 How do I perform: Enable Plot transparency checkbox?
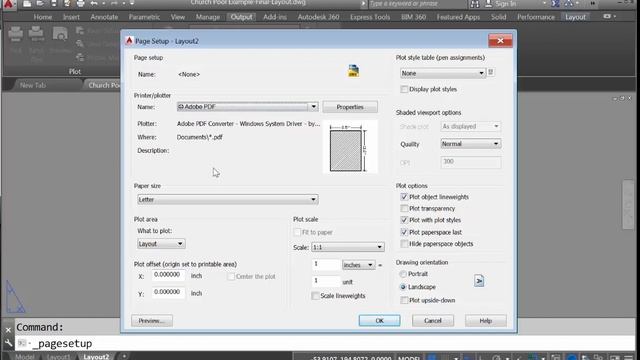(404, 209)
